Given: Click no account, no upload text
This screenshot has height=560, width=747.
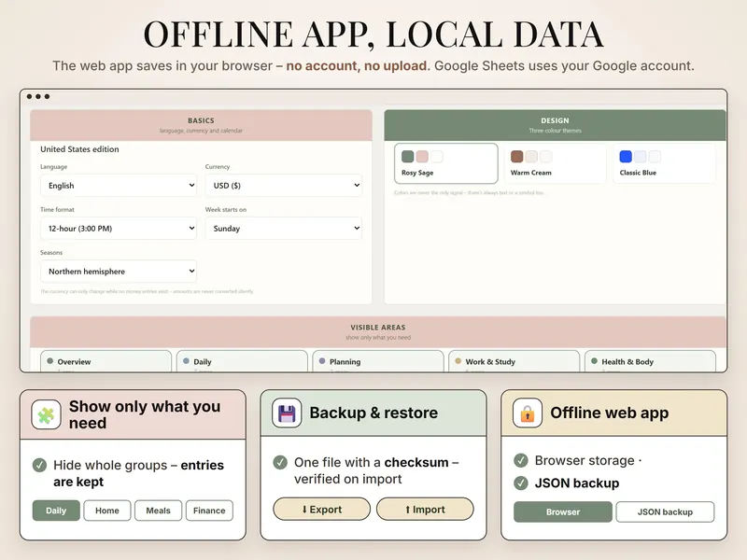Looking at the screenshot, I should (357, 65).
